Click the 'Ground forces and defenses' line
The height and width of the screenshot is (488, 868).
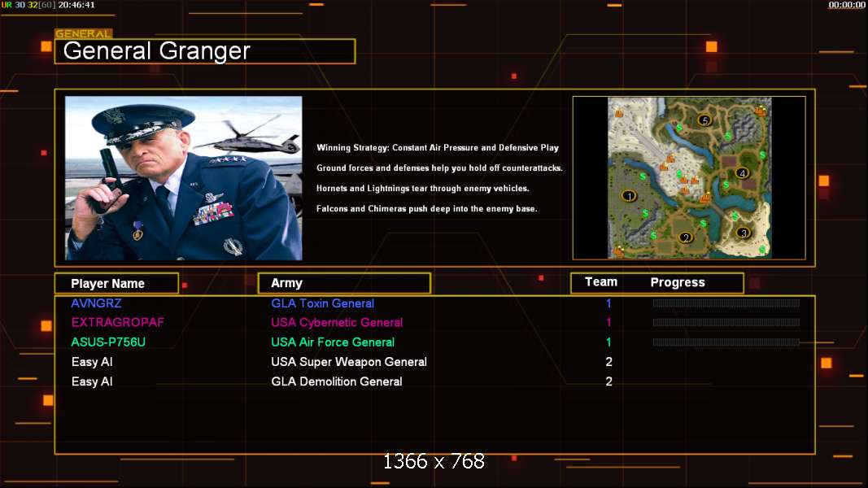pos(439,168)
